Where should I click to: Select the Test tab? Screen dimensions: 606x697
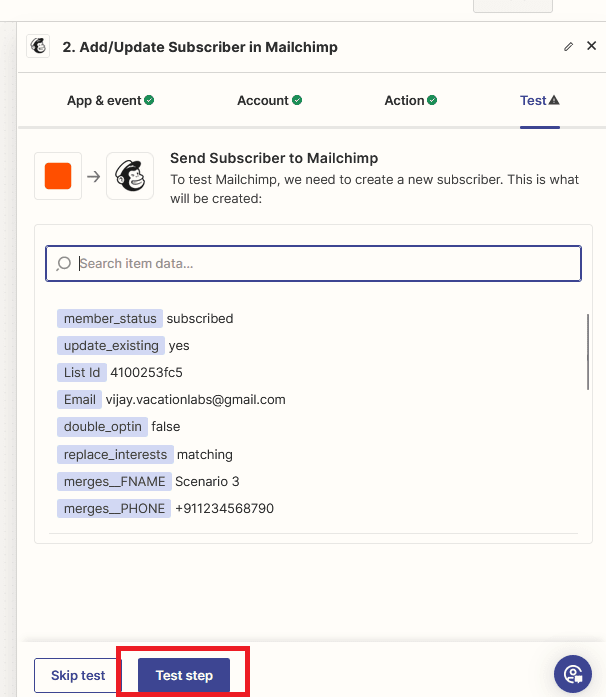click(533, 101)
